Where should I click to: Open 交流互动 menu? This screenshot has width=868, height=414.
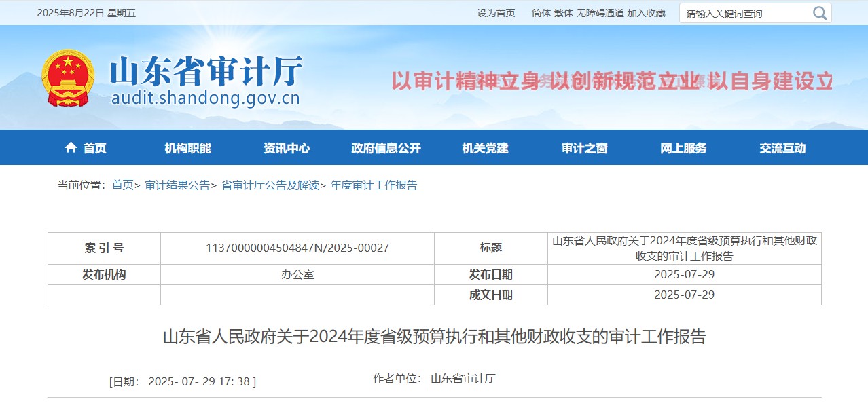click(x=782, y=148)
